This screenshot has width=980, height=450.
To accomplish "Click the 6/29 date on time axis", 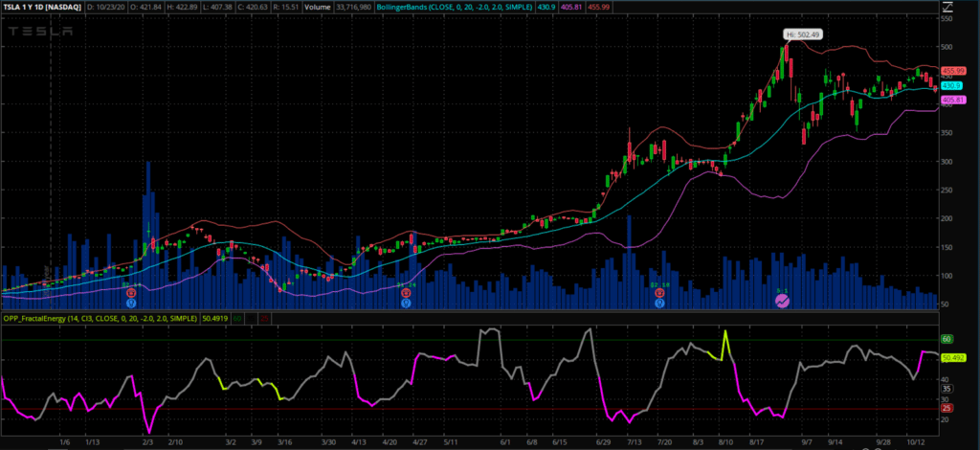I will click(x=603, y=442).
